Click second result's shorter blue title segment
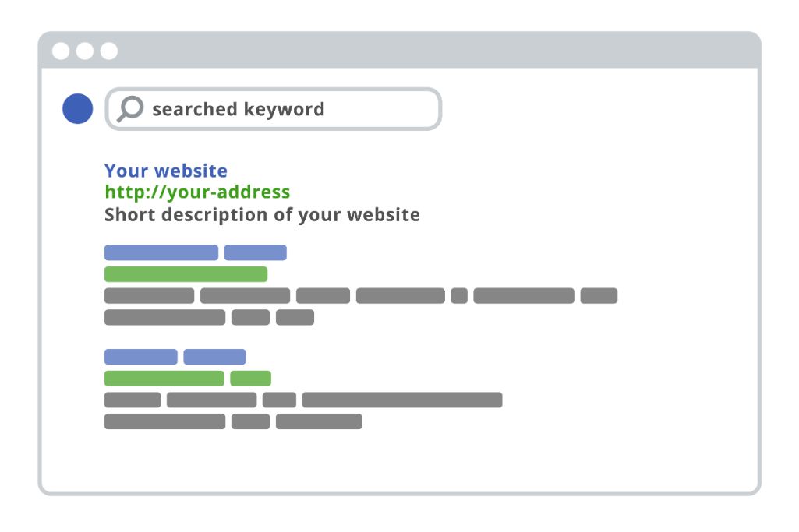The height and width of the screenshot is (532, 799). pyautogui.click(x=255, y=252)
